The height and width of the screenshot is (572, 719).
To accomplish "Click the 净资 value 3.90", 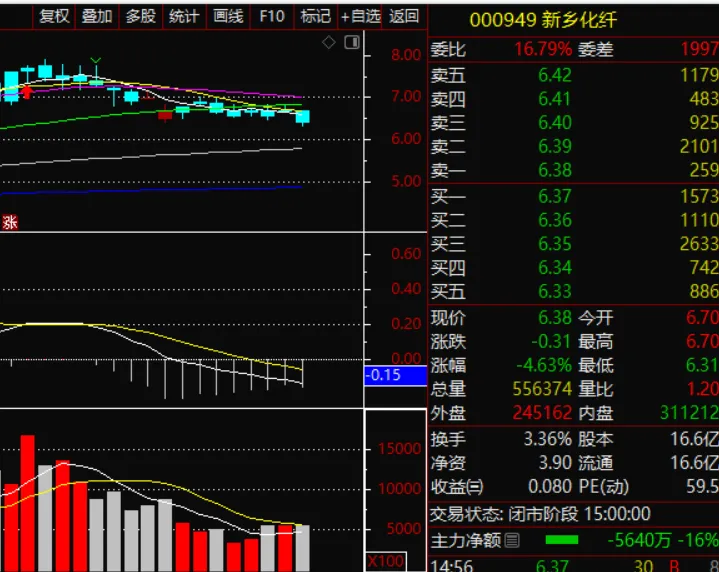I will pyautogui.click(x=555, y=463).
